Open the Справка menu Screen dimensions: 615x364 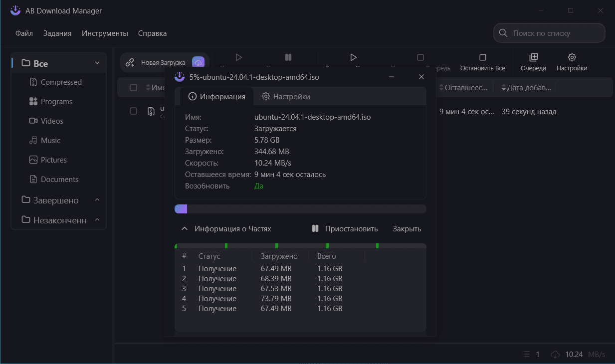(x=152, y=33)
